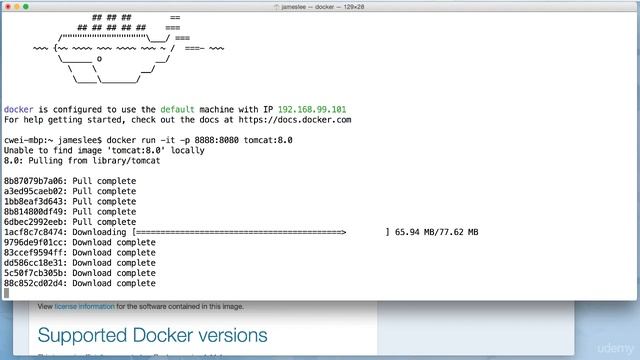Click the 'For help getting started' line
The height and width of the screenshot is (360, 640).
[178, 120]
